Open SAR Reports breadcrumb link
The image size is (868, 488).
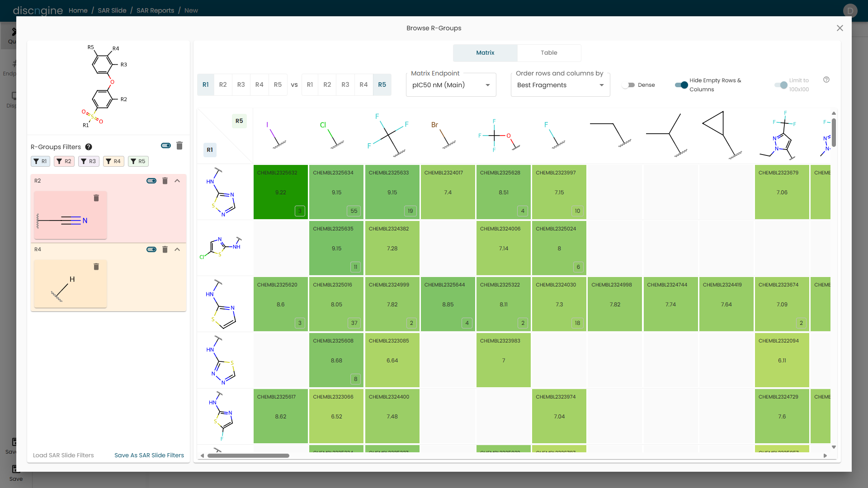(x=155, y=10)
